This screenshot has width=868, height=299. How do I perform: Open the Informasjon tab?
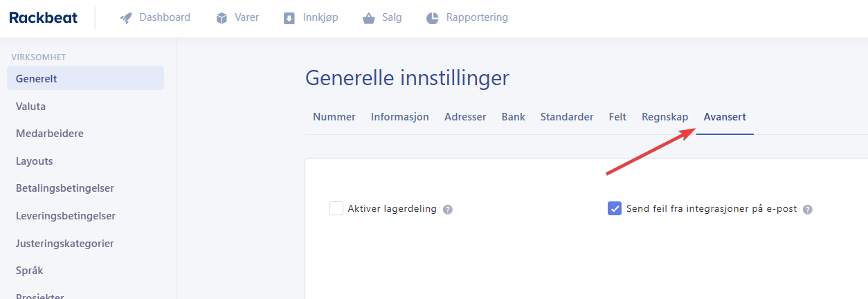400,117
